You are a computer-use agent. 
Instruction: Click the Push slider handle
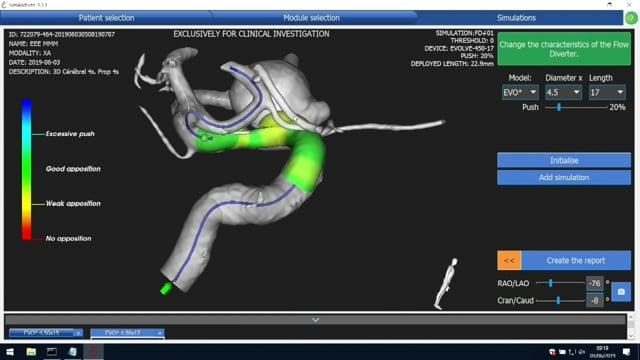pyautogui.click(x=559, y=107)
